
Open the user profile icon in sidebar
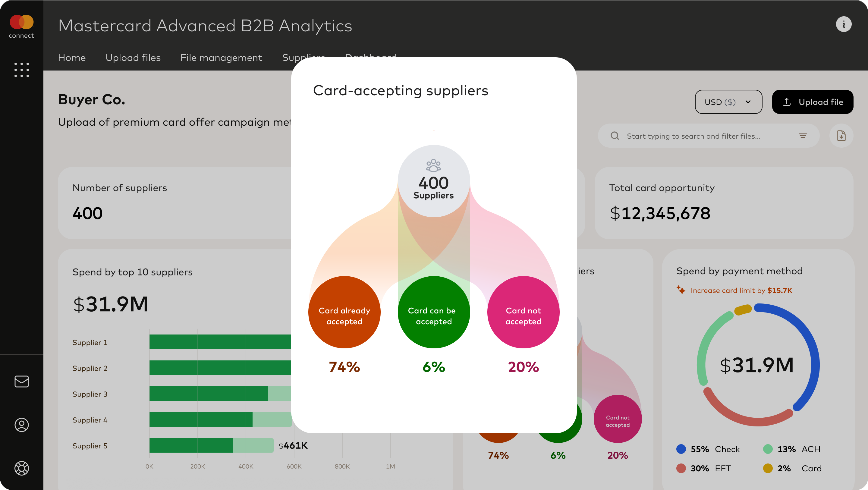tap(22, 425)
